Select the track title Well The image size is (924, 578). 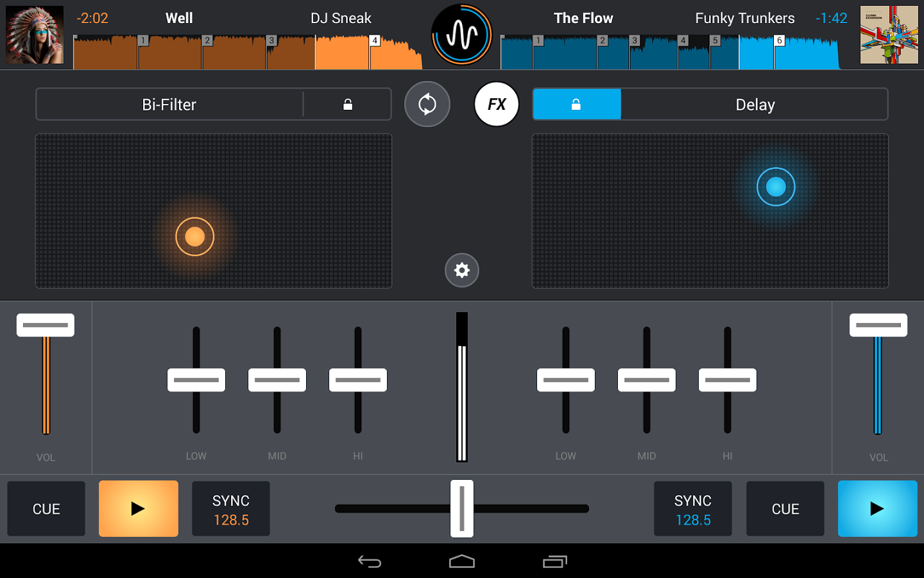coord(178,18)
